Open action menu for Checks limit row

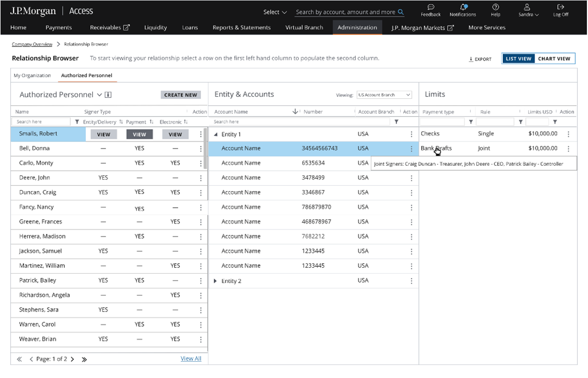568,134
